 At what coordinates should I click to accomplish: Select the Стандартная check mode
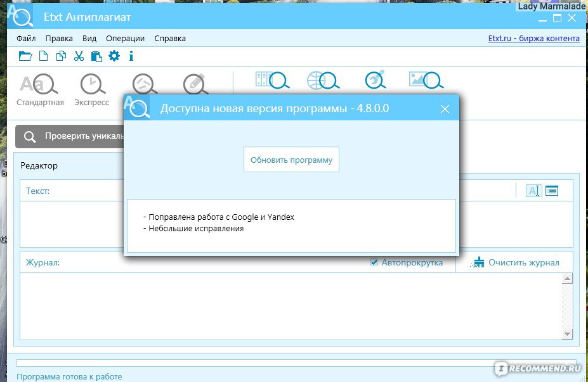pos(40,89)
